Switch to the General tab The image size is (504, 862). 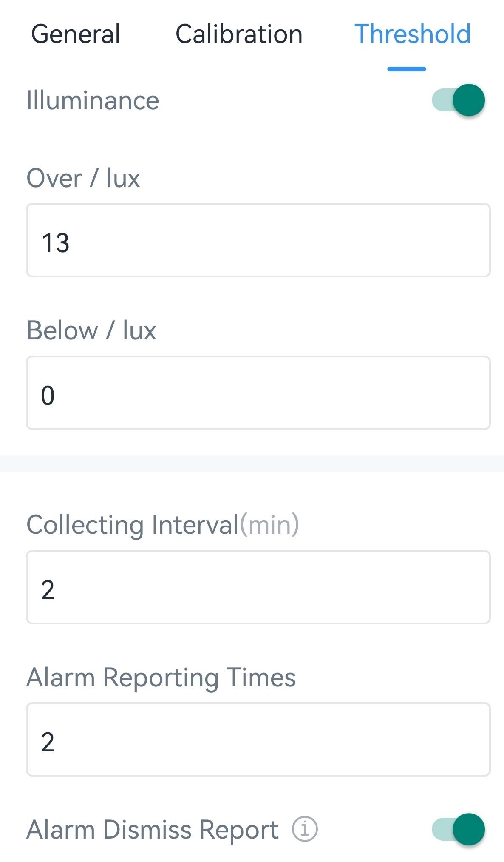pyautogui.click(x=76, y=34)
